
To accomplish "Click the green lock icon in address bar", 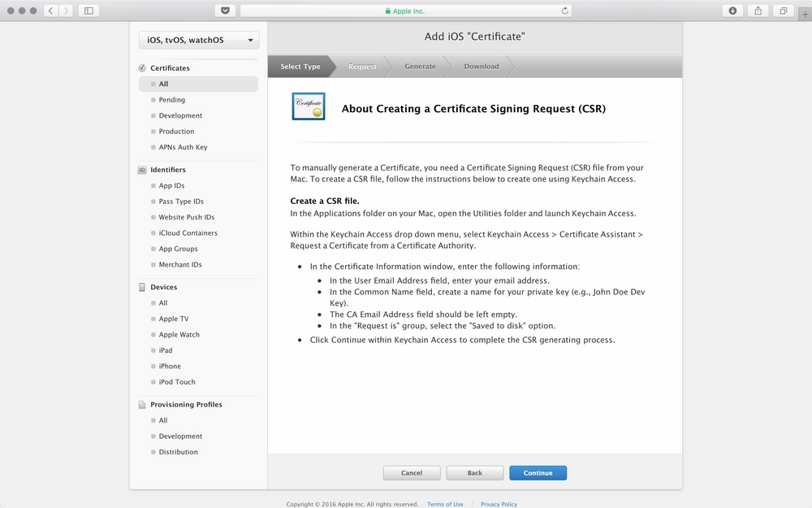I will [388, 11].
